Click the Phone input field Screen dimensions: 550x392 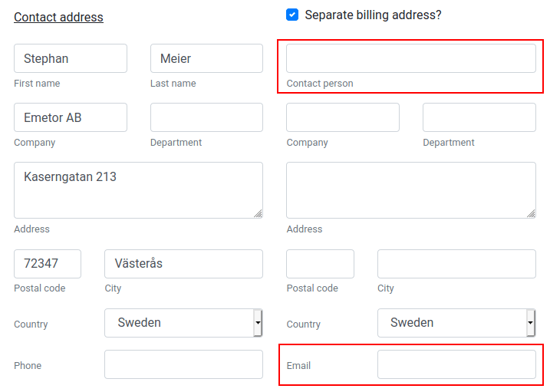(183, 364)
